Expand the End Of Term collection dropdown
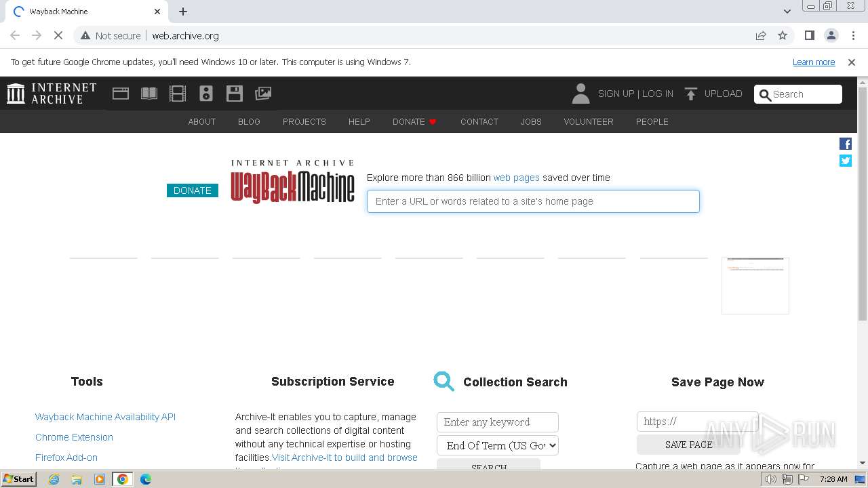 tap(498, 445)
